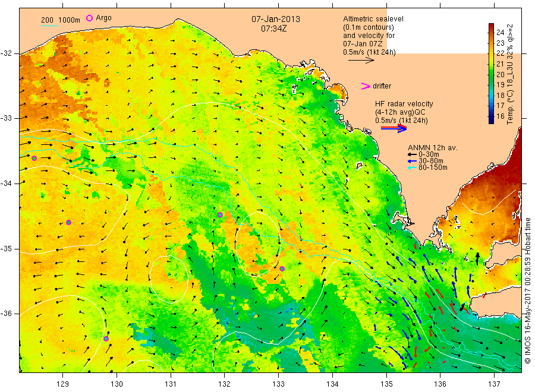535x392 pixels.
Task: Select the blue 30-80m ANMN legend arrow
Action: pyautogui.click(x=412, y=161)
